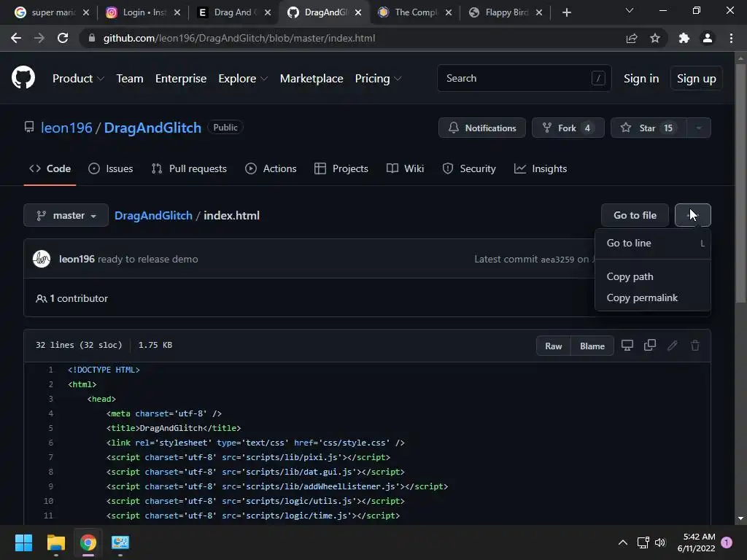Viewport: 747px width, 560px height.
Task: Open the leon196 owner link
Action: tap(66, 128)
